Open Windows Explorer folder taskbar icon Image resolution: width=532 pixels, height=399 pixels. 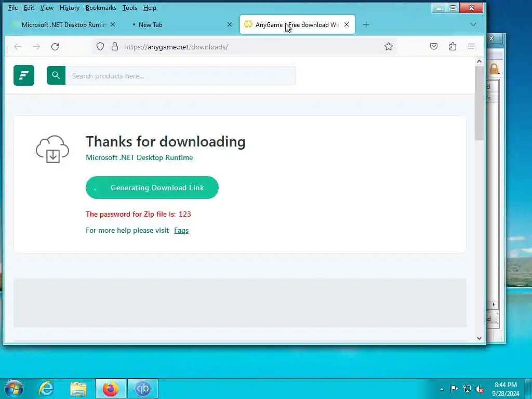(78, 389)
